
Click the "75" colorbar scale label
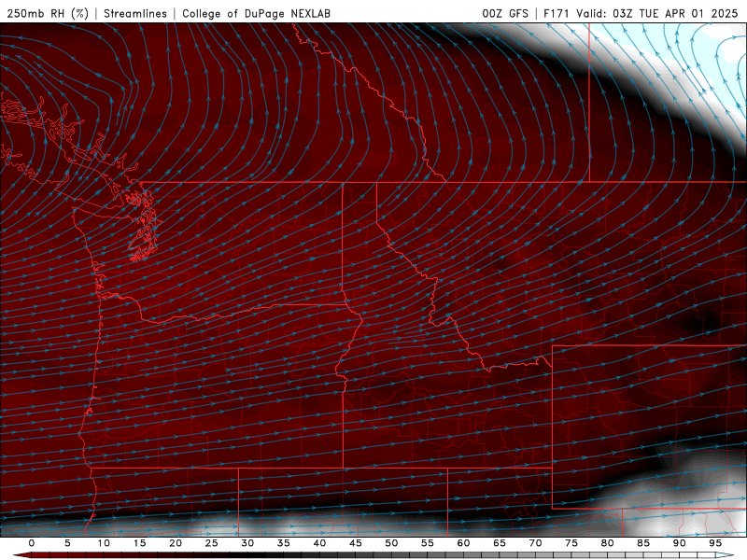point(571,543)
